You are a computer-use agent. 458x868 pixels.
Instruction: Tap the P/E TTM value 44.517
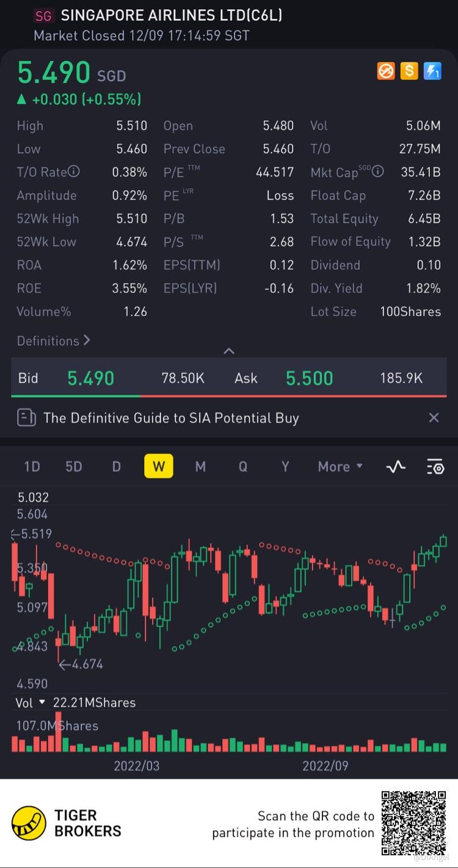point(275,172)
